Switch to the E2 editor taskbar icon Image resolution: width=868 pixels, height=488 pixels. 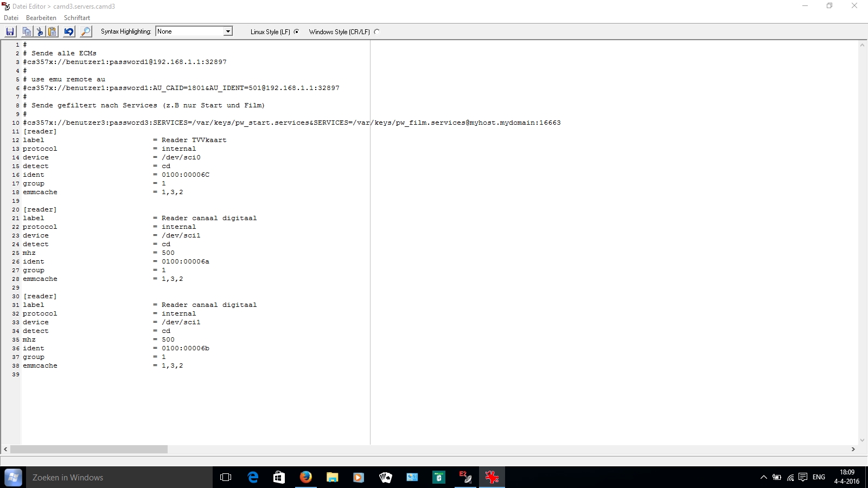tap(465, 477)
